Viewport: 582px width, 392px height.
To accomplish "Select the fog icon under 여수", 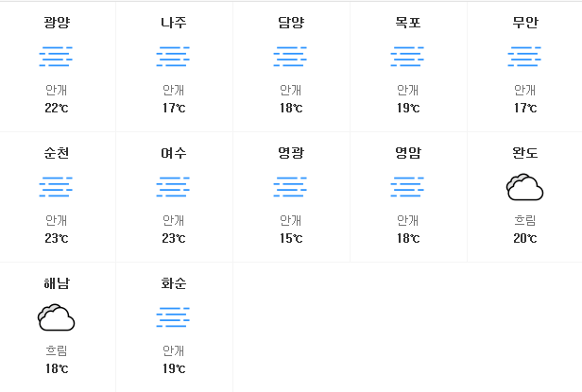I will pos(173,187).
